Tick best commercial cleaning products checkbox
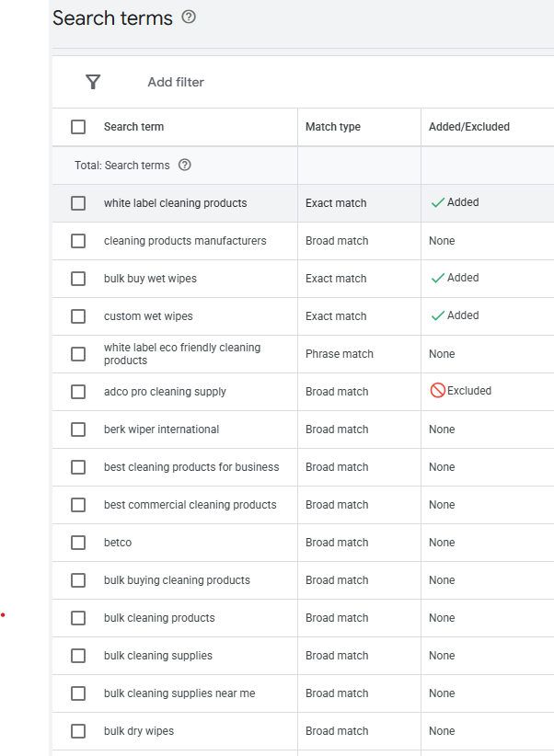 pyautogui.click(x=78, y=505)
